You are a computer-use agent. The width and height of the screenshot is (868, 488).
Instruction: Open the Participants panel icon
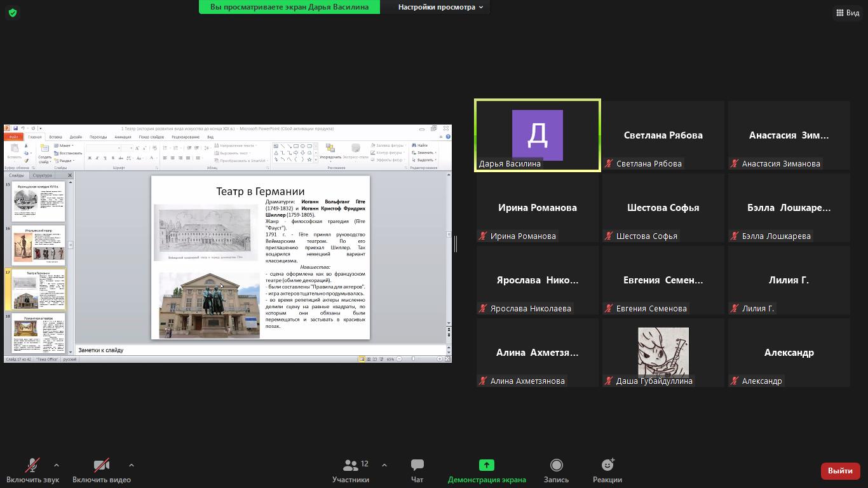(x=350, y=466)
